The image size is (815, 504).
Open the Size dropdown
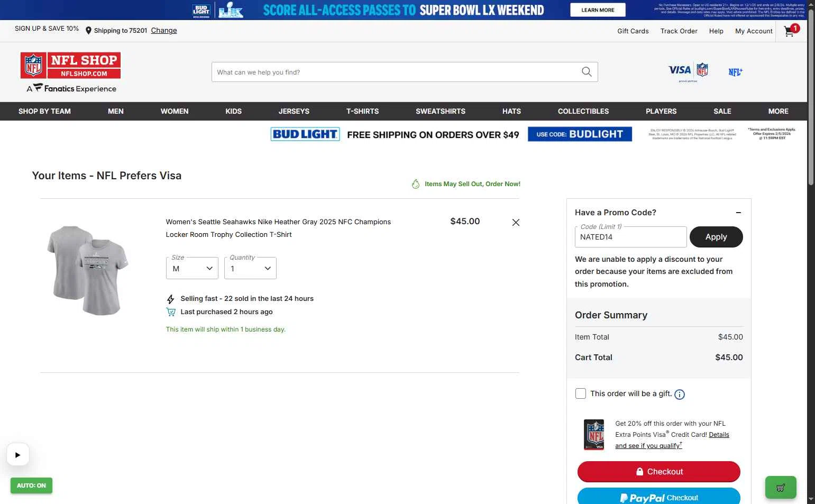[x=192, y=269]
